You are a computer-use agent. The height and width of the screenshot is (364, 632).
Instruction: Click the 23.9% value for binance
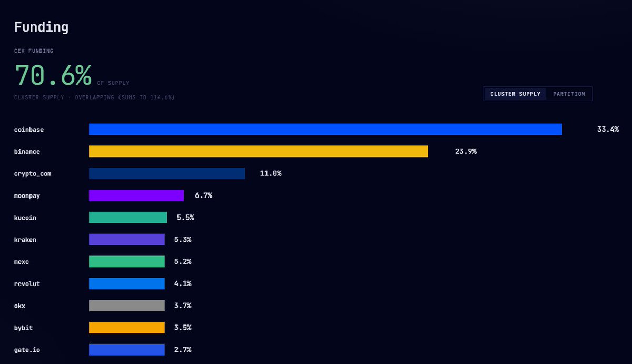[466, 152]
